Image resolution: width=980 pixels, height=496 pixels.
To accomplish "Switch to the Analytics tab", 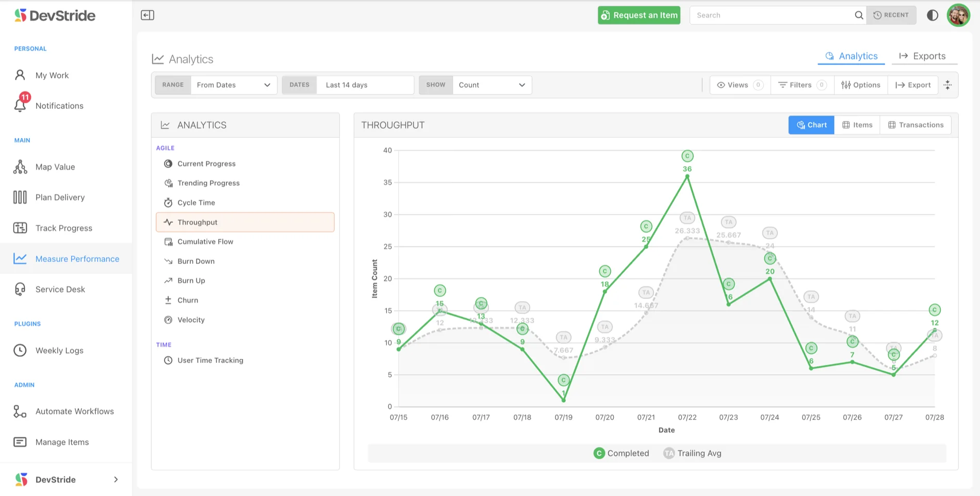I will pos(852,56).
